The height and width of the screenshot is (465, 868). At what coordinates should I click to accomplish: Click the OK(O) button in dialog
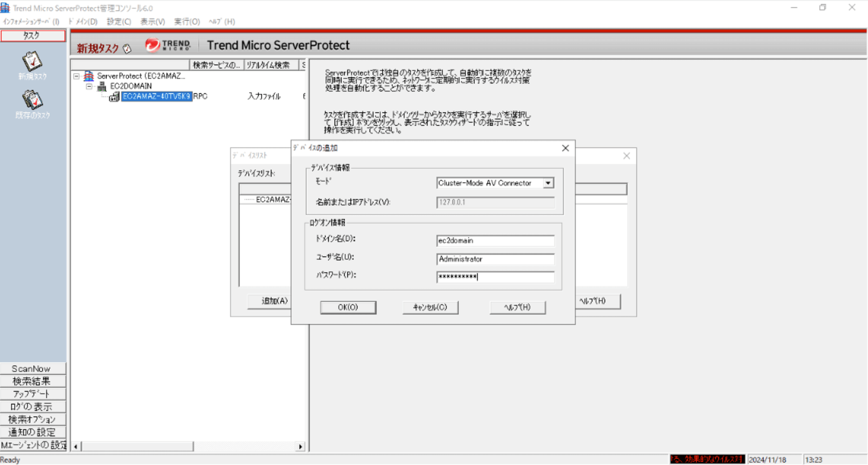(x=348, y=307)
